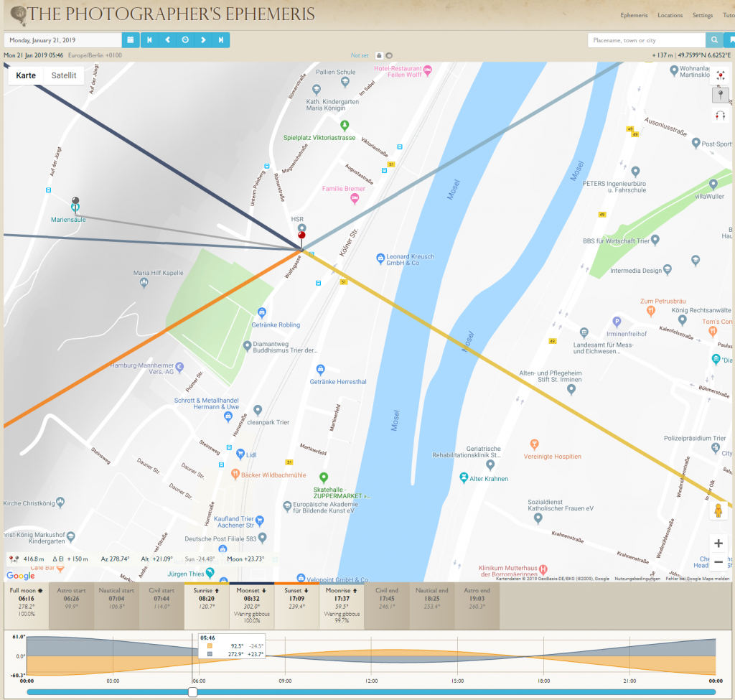
Task: Click the hot-air balloon logo
Action: click(18, 14)
